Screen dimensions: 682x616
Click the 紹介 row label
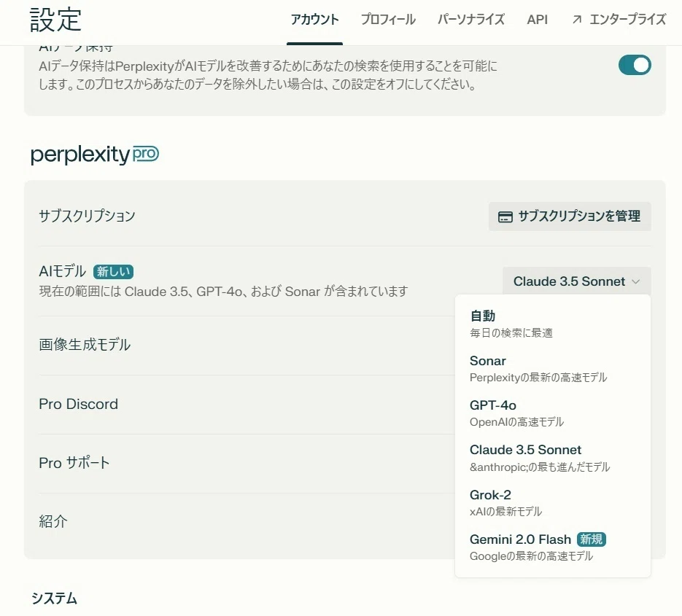(x=53, y=521)
